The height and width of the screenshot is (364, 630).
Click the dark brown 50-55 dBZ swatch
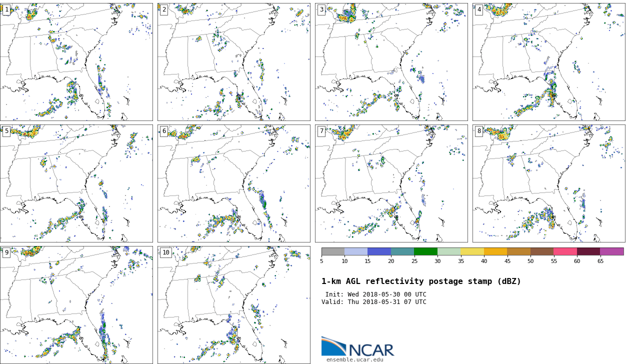(x=542, y=251)
